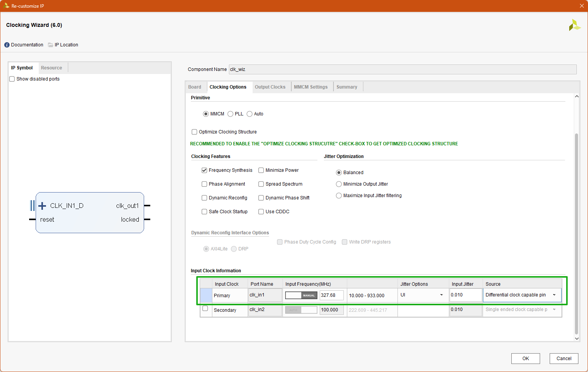Switch to the Resource tab
The image size is (588, 372).
tap(51, 68)
